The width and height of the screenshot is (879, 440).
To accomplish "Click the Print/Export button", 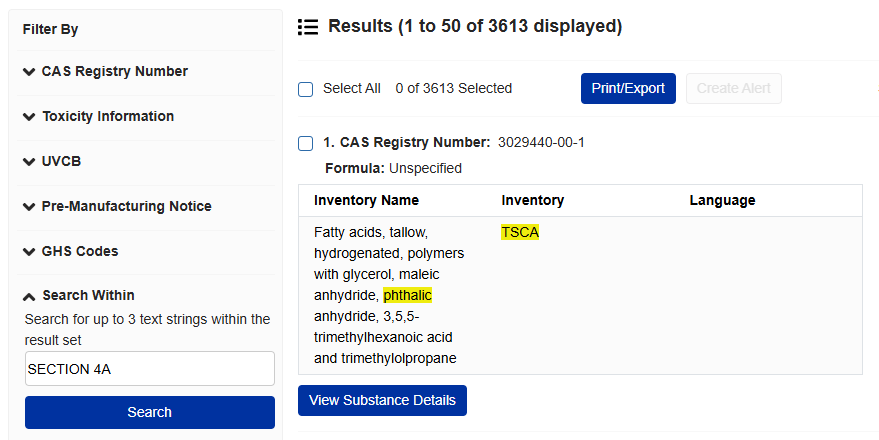I will [628, 89].
